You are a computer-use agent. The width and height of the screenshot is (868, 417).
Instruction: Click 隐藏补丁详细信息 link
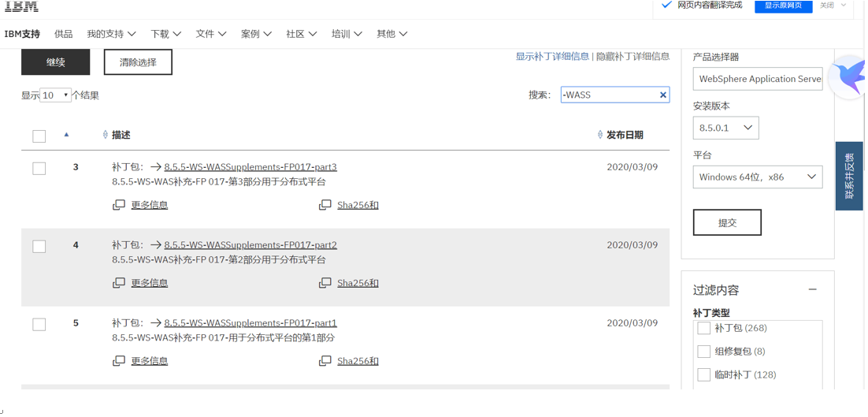point(632,56)
